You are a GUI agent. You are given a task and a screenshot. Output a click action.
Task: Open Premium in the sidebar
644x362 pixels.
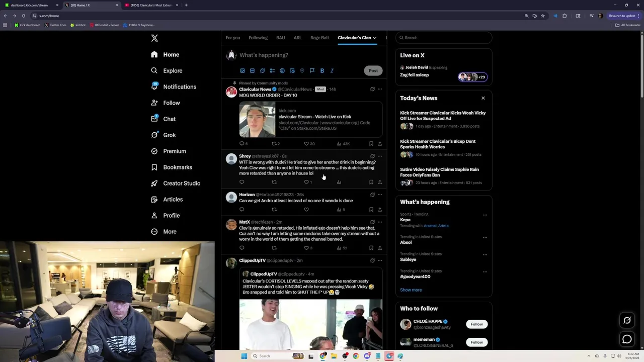(168, 151)
